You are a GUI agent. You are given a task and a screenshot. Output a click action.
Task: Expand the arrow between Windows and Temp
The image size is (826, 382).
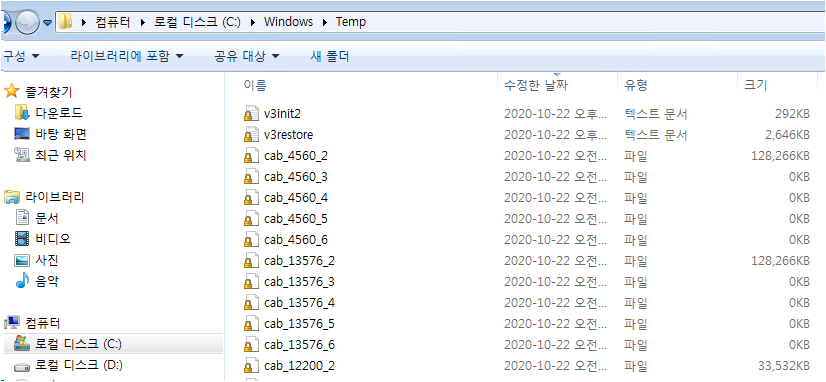[x=324, y=23]
